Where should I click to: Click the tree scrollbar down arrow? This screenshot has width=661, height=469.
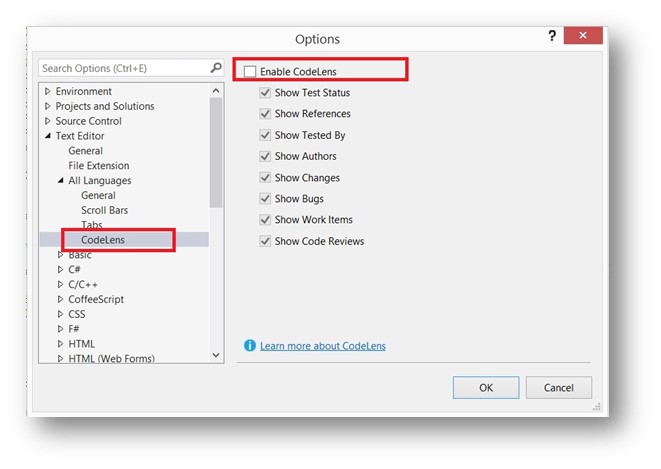pyautogui.click(x=216, y=355)
